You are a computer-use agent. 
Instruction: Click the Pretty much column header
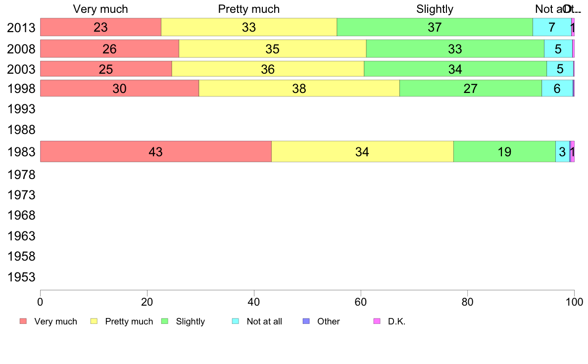[x=249, y=9]
